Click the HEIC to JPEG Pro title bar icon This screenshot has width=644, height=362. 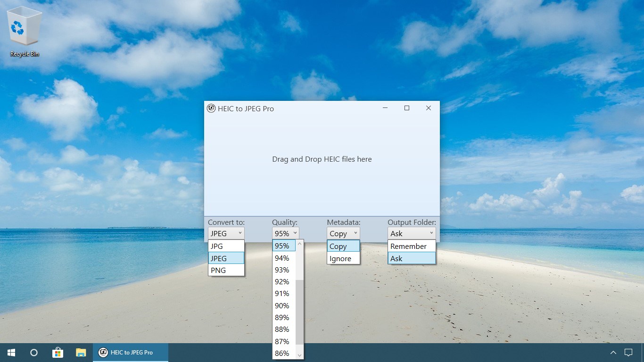point(211,108)
